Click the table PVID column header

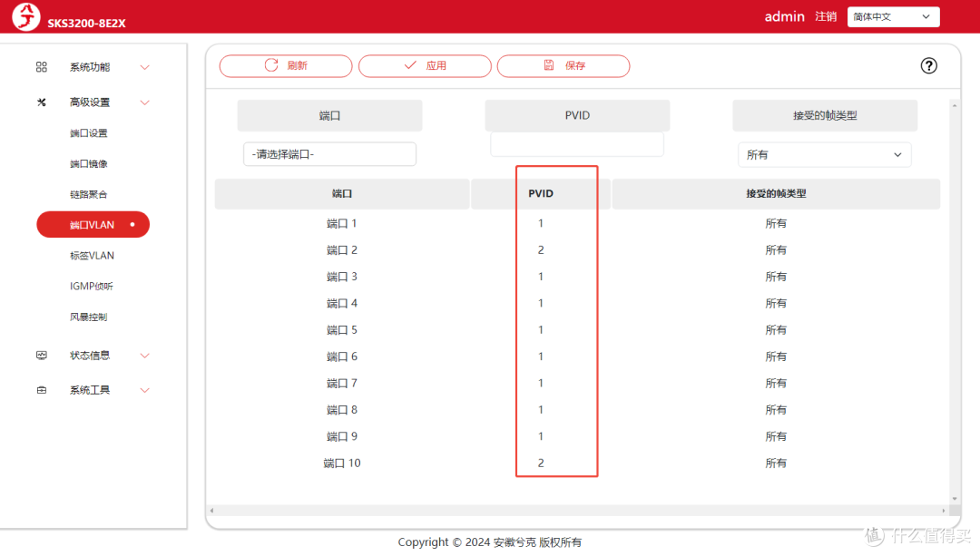(541, 194)
